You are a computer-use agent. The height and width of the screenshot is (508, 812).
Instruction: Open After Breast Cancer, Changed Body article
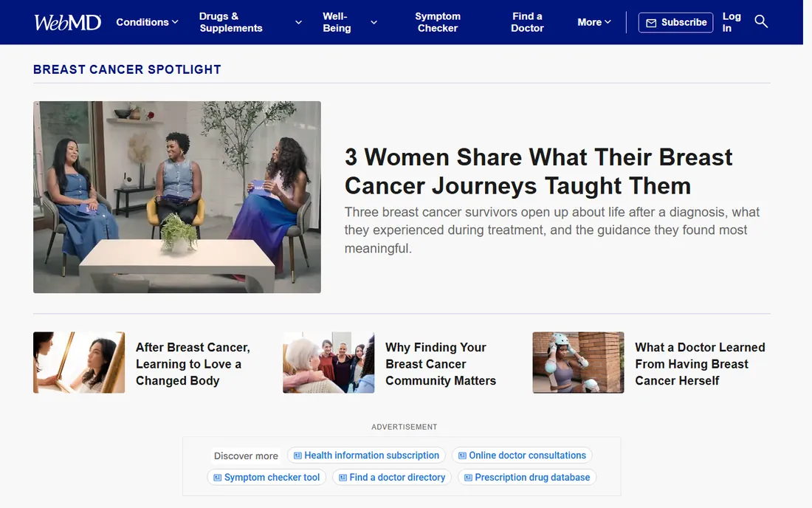pyautogui.click(x=193, y=364)
